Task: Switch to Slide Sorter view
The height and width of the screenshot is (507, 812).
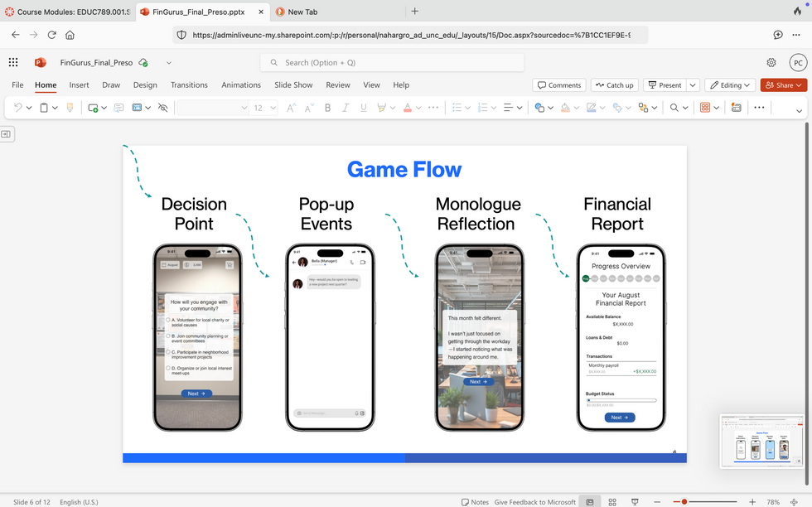Action: (x=612, y=502)
